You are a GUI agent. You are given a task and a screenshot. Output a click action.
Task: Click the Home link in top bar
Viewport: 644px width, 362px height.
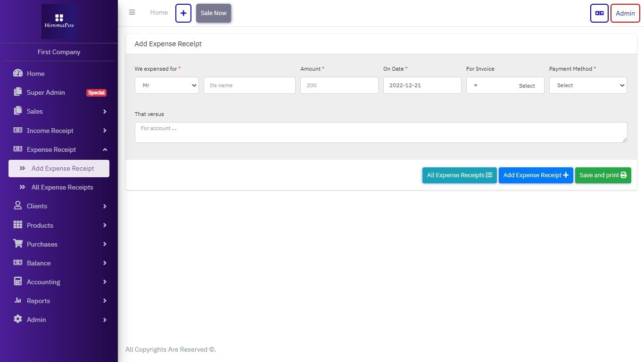coord(159,13)
